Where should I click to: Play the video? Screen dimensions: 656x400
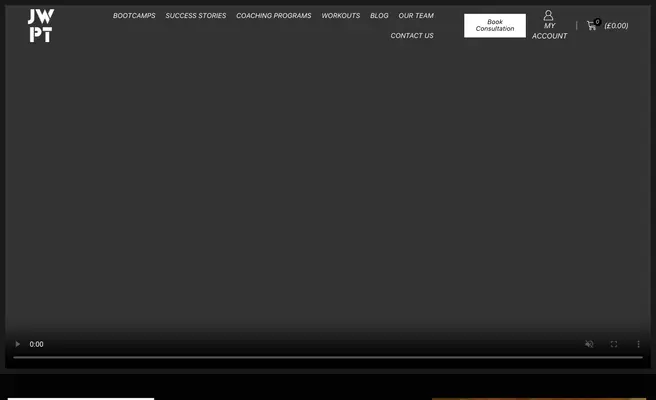tap(17, 344)
